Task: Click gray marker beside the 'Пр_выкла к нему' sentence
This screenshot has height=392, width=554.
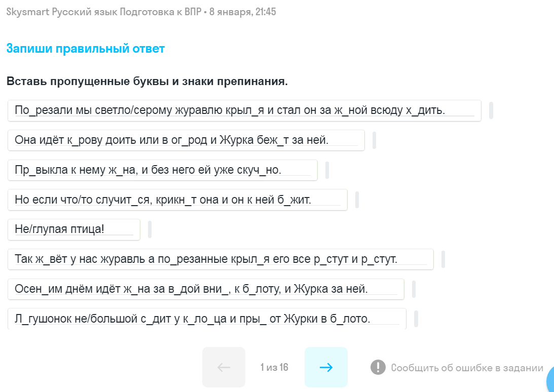Action: tap(327, 170)
